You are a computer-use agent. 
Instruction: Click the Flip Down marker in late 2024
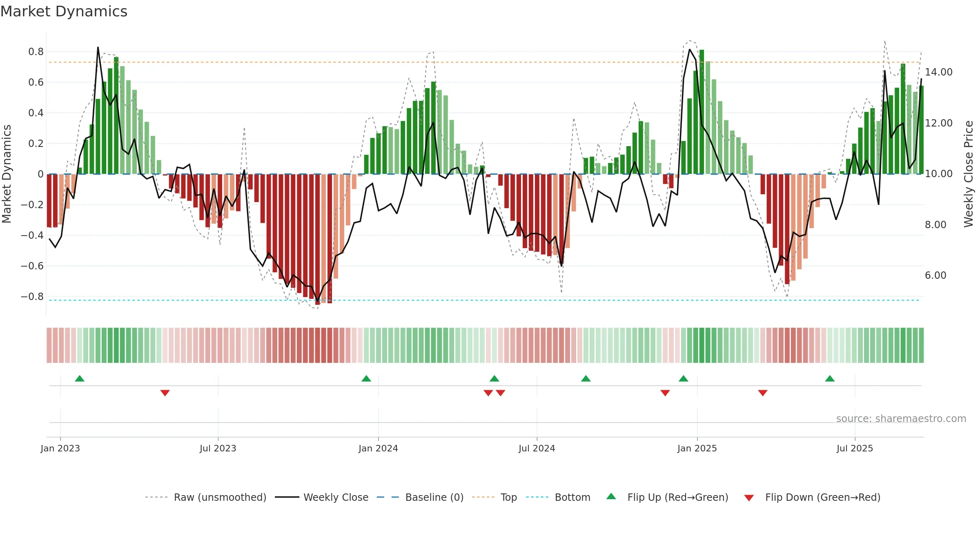coord(665,393)
